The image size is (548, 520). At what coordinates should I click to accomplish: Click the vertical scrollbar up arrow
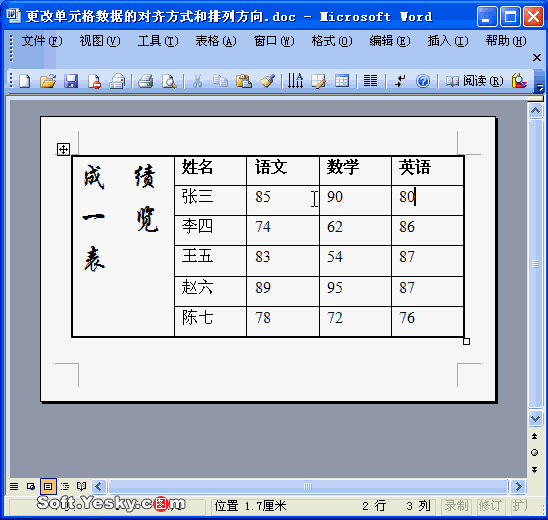[x=535, y=111]
